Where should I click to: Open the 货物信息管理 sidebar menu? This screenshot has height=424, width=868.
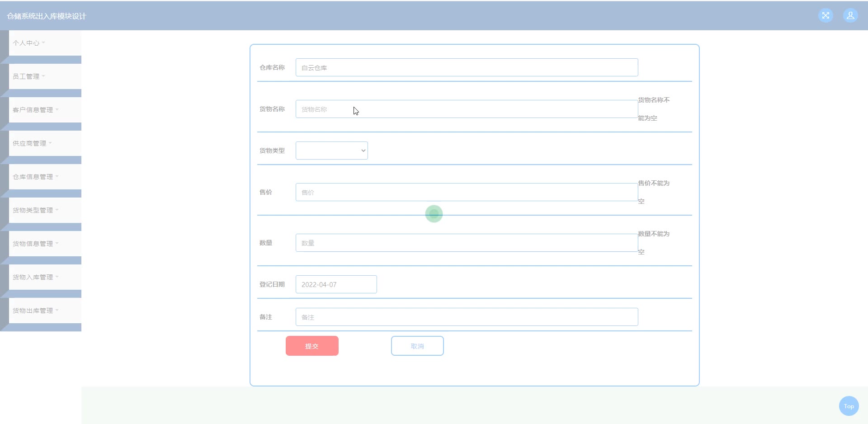pyautogui.click(x=45, y=244)
